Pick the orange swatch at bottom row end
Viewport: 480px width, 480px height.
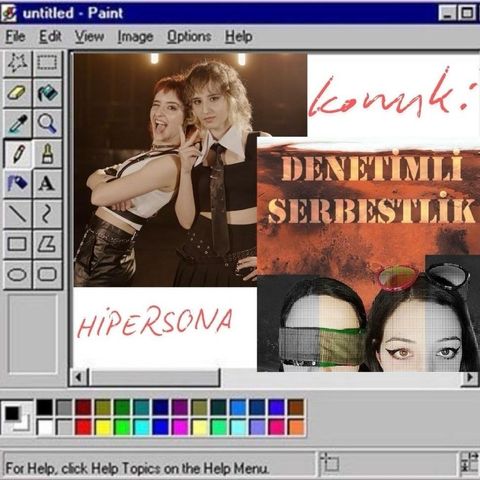tap(296, 427)
